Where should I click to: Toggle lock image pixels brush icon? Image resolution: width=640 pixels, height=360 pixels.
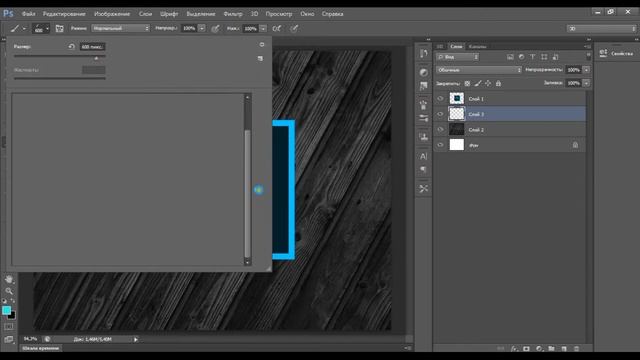pyautogui.click(x=478, y=84)
